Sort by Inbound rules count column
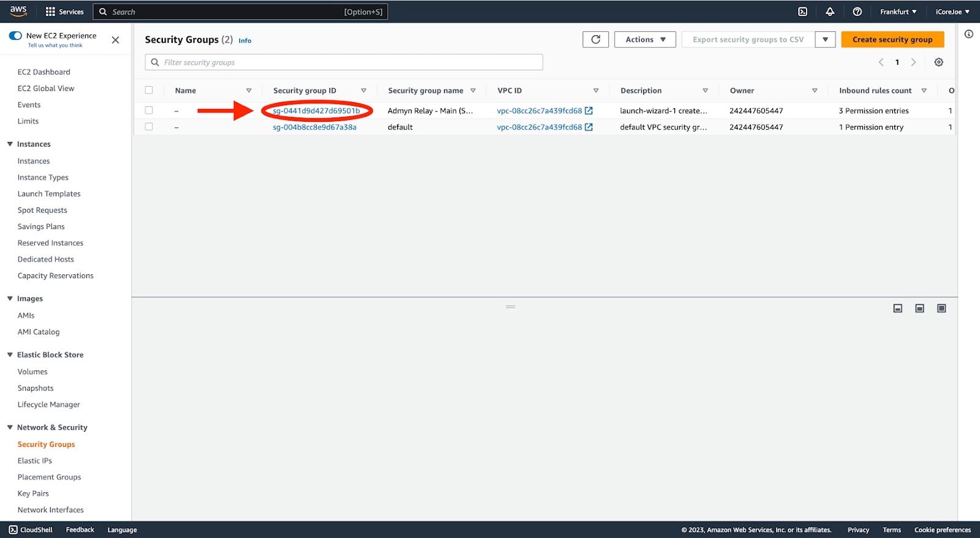 tap(924, 91)
